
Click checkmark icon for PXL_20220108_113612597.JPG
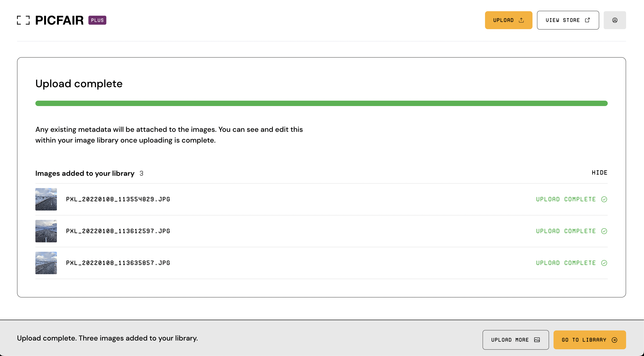point(604,231)
